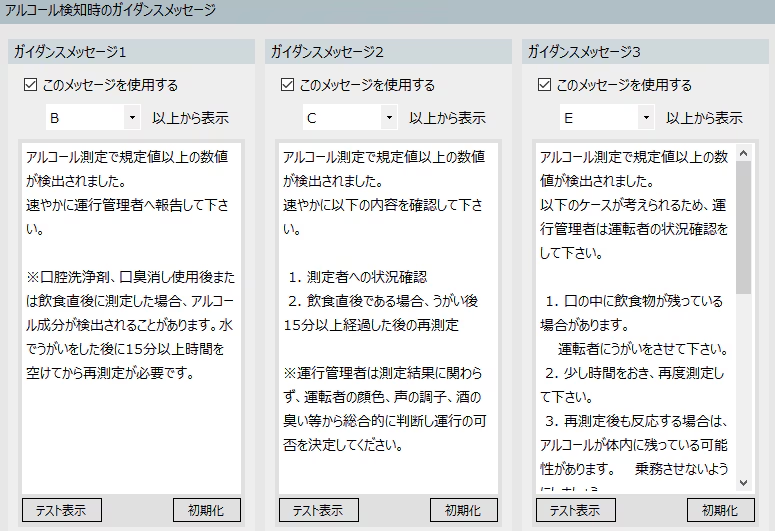Screen dimensions: 775x531
Task: Click the ガイダンスメッセージ2 panel header
Action: pos(387,51)
